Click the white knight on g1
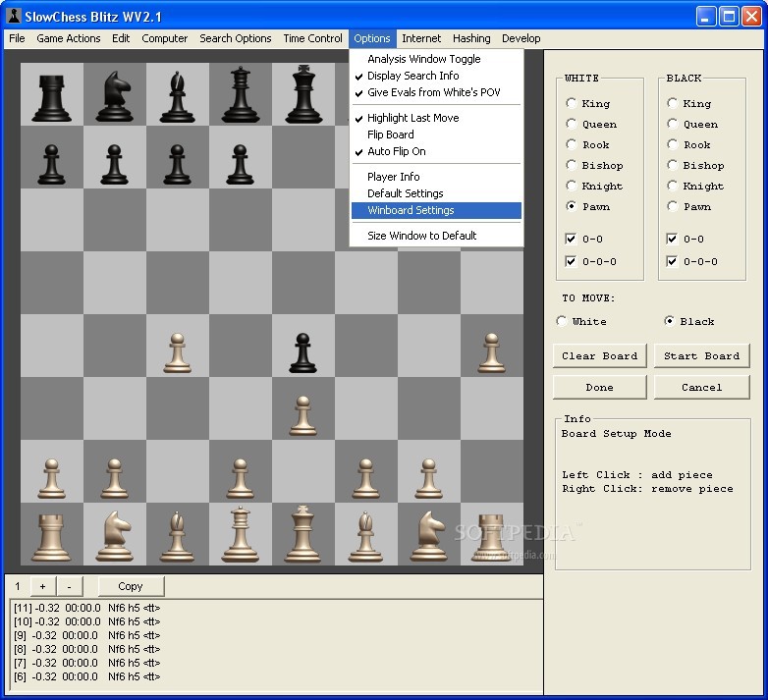Screen dimensions: 768x700 click(428, 535)
